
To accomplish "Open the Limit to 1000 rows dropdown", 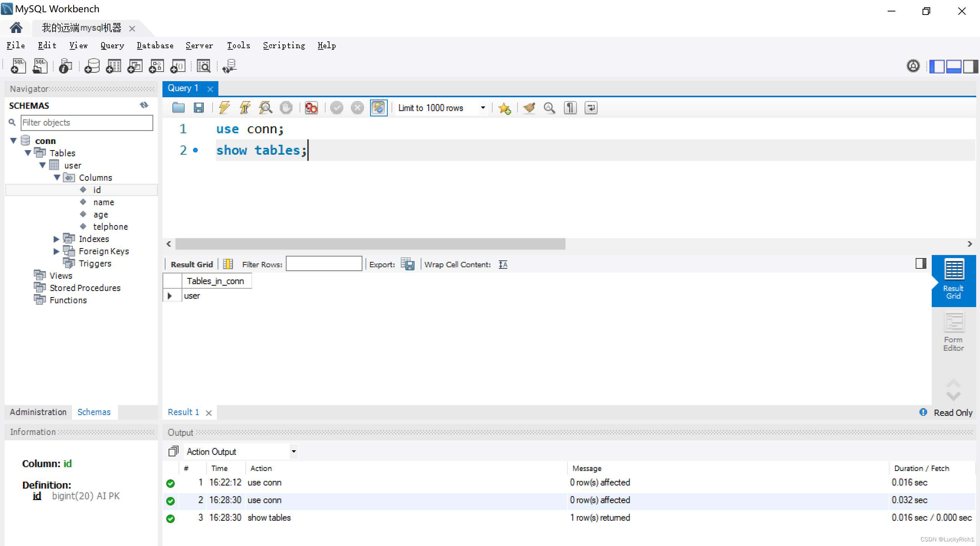I will click(x=483, y=108).
